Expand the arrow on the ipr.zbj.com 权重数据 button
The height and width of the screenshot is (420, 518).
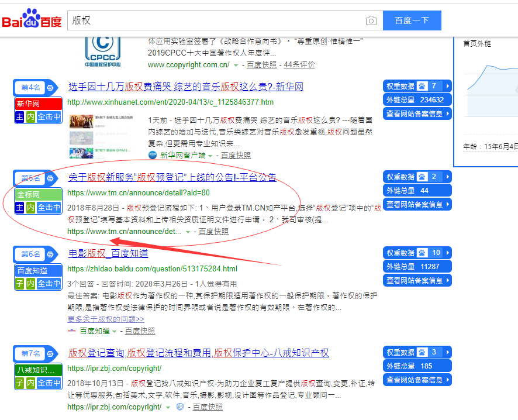[448, 352]
